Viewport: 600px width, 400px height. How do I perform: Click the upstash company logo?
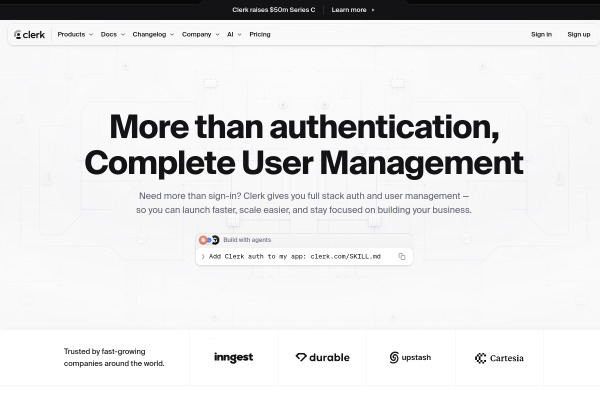click(410, 357)
